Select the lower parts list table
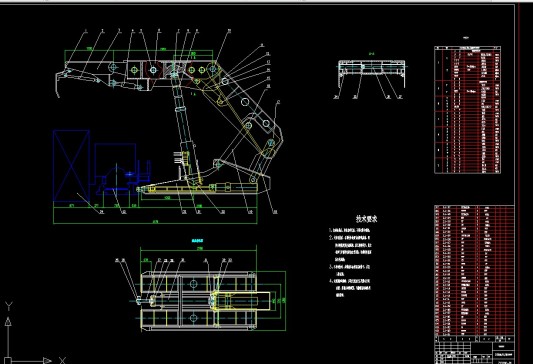 pos(475,270)
